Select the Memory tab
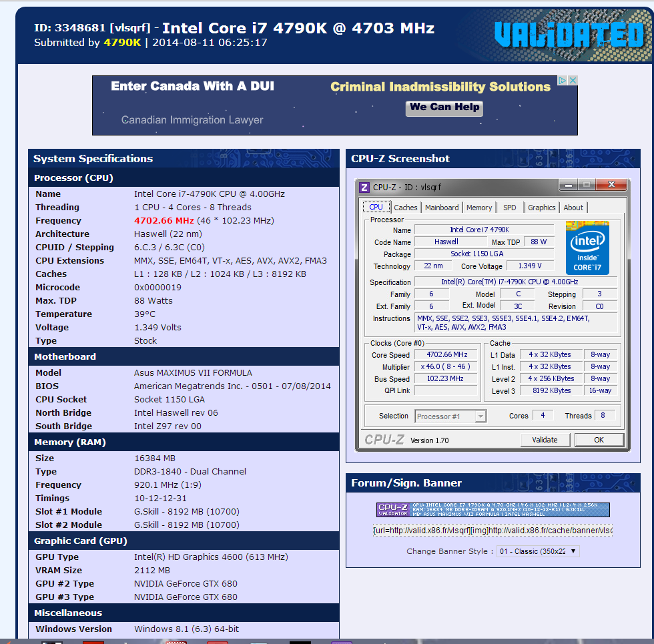654x644 pixels. (479, 208)
